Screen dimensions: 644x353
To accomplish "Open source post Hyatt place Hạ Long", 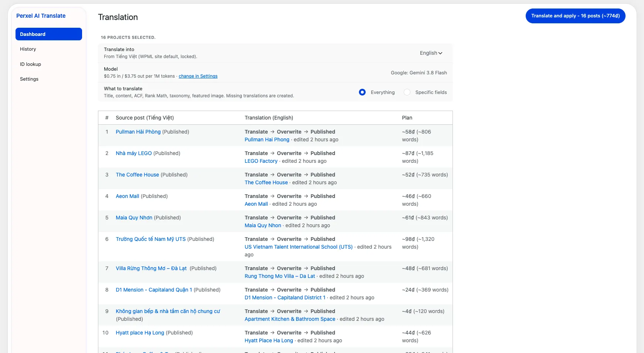I will [140, 333].
